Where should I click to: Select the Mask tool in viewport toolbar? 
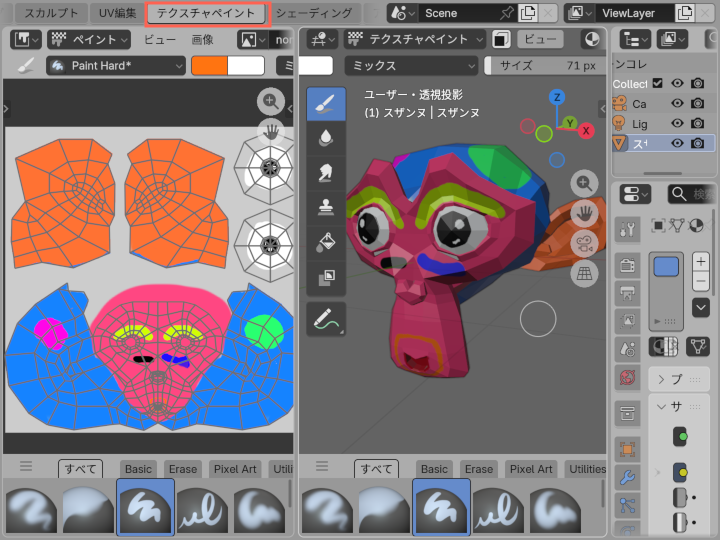coord(326,276)
